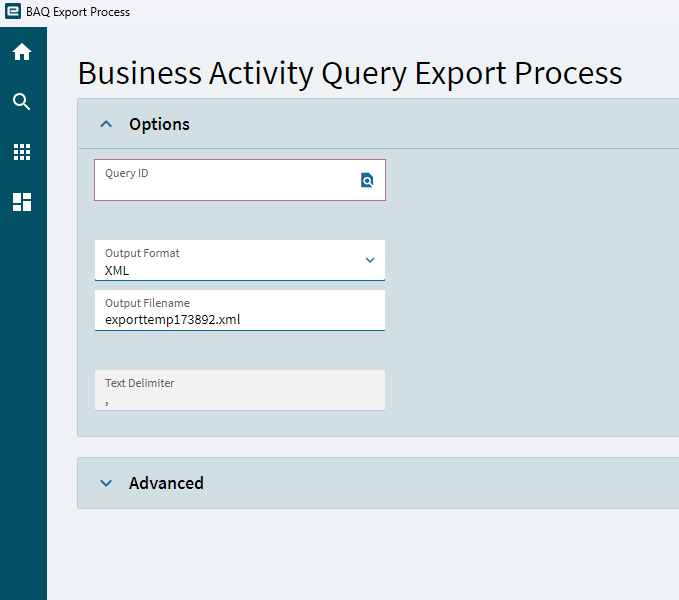Screen dimensions: 679x600
Task: Click the exporttemp173892.xml filename text
Action: (x=173, y=320)
